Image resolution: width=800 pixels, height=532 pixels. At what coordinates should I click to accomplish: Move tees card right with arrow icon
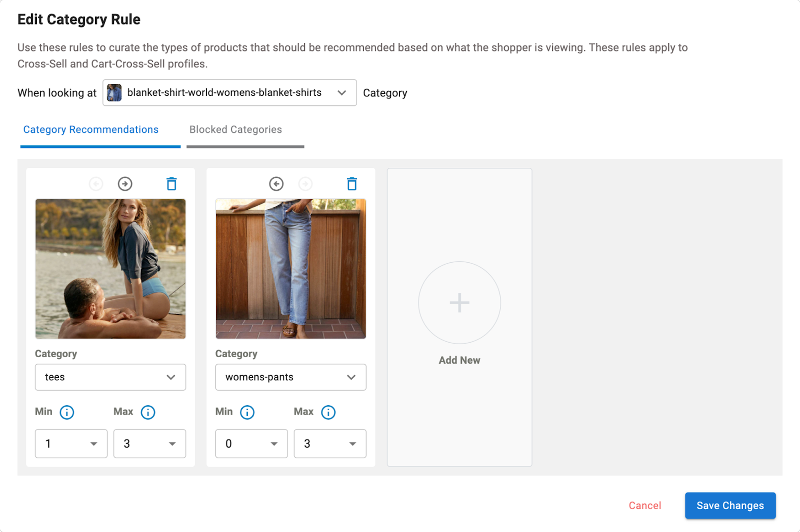click(x=125, y=184)
